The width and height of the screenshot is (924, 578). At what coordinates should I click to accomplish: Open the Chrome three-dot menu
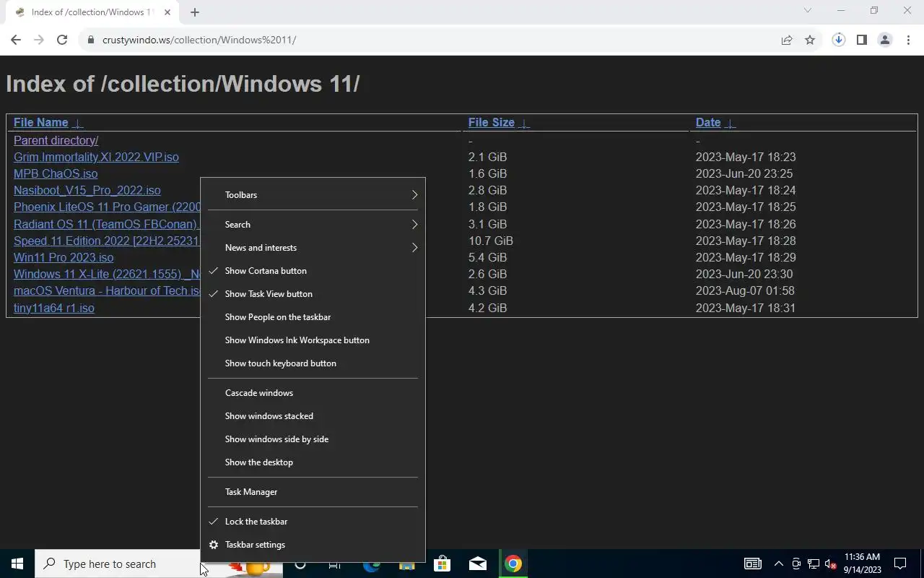point(908,40)
